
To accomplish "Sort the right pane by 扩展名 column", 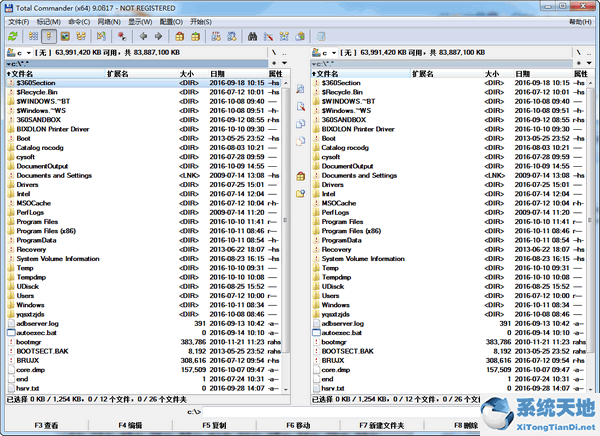I will point(447,73).
